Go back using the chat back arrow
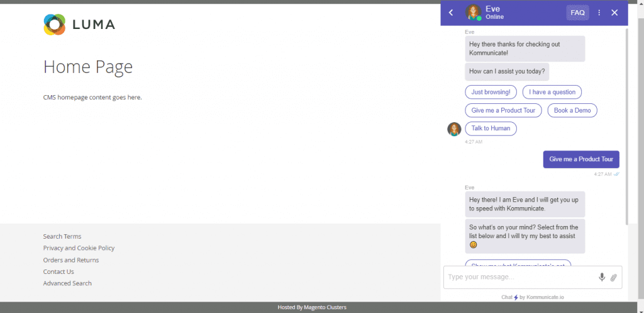This screenshot has width=644, height=313. point(451,13)
